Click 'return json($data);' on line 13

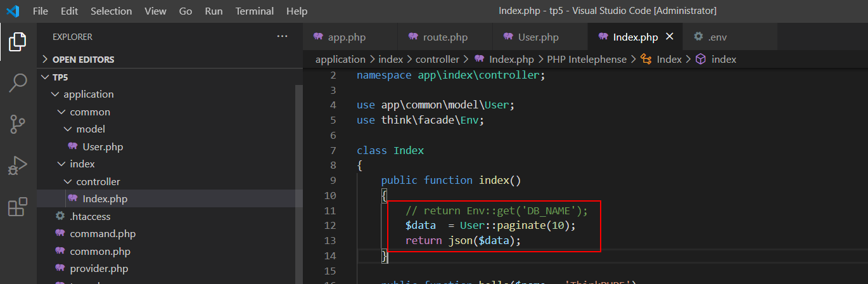point(463,240)
